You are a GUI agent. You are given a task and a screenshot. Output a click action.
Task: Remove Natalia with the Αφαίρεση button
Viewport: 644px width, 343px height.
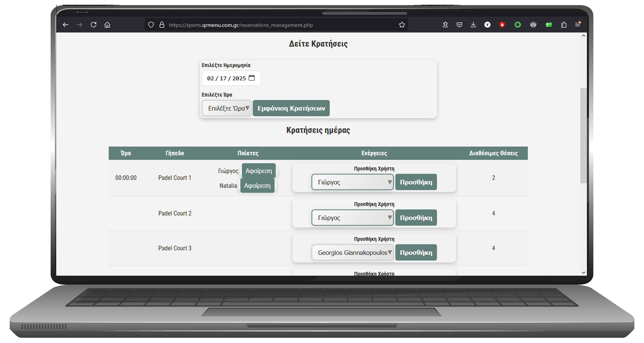click(257, 186)
